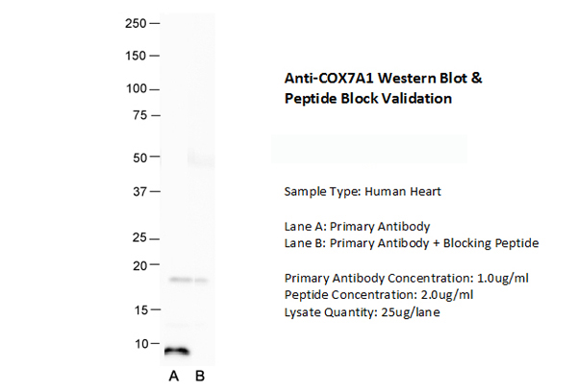577x392 pixels.
Task: Click the dark band at bottom of lane A
Action: (177, 352)
